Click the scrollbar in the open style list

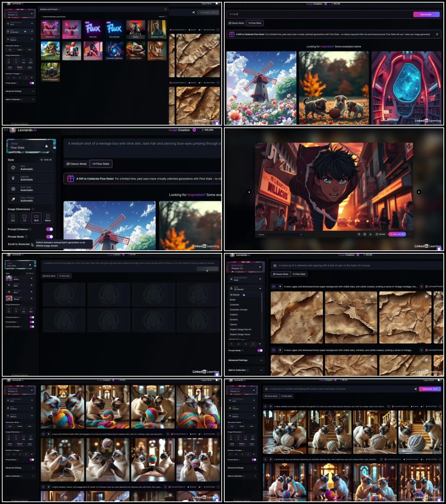pyautogui.click(x=262, y=301)
